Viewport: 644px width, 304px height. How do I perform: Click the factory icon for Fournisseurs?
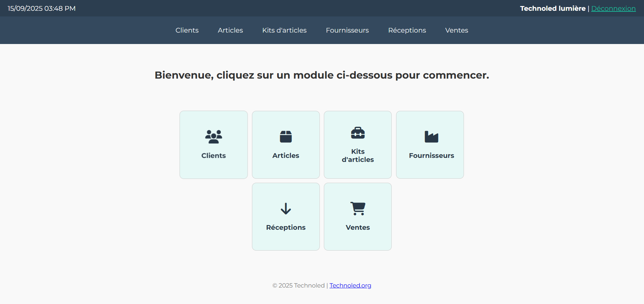coord(431,137)
